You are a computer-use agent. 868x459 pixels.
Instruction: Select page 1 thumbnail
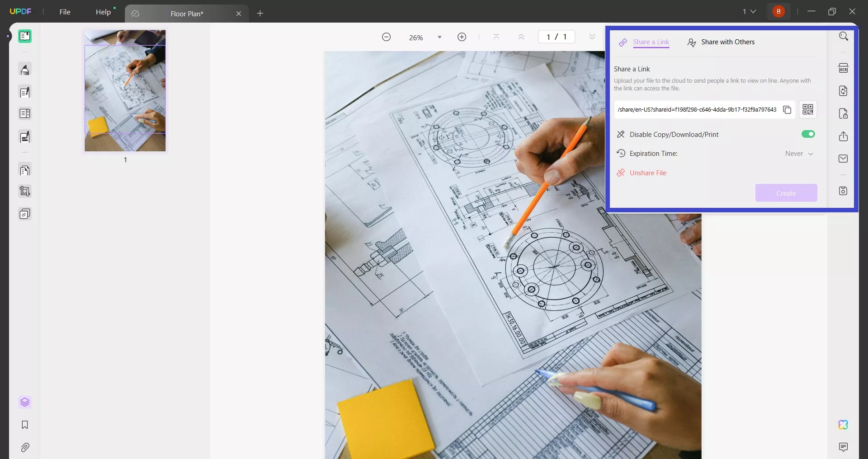click(125, 91)
